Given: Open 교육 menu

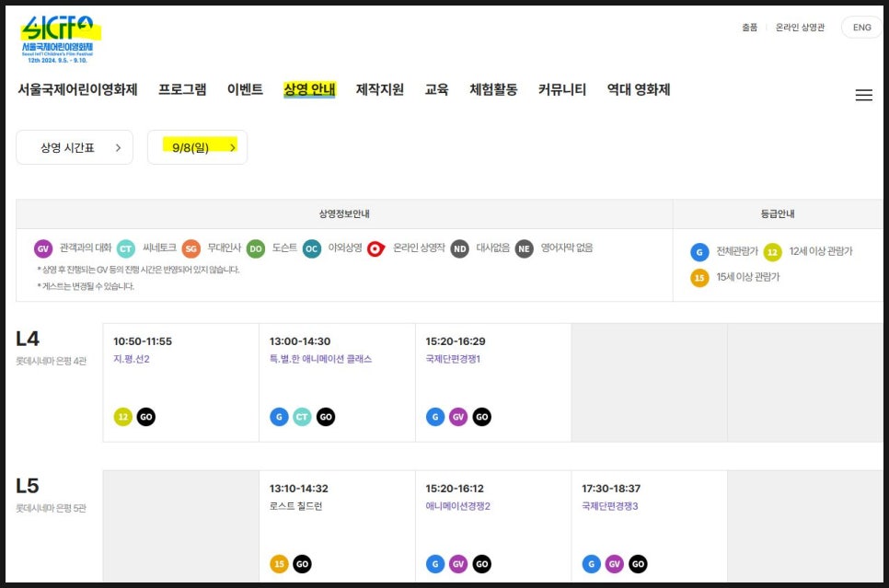Looking at the screenshot, I should pyautogui.click(x=436, y=89).
